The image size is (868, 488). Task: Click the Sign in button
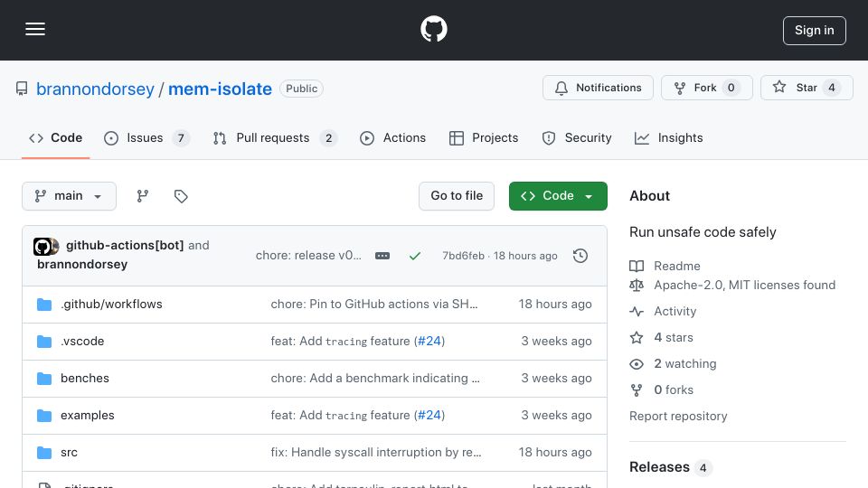pyautogui.click(x=814, y=31)
